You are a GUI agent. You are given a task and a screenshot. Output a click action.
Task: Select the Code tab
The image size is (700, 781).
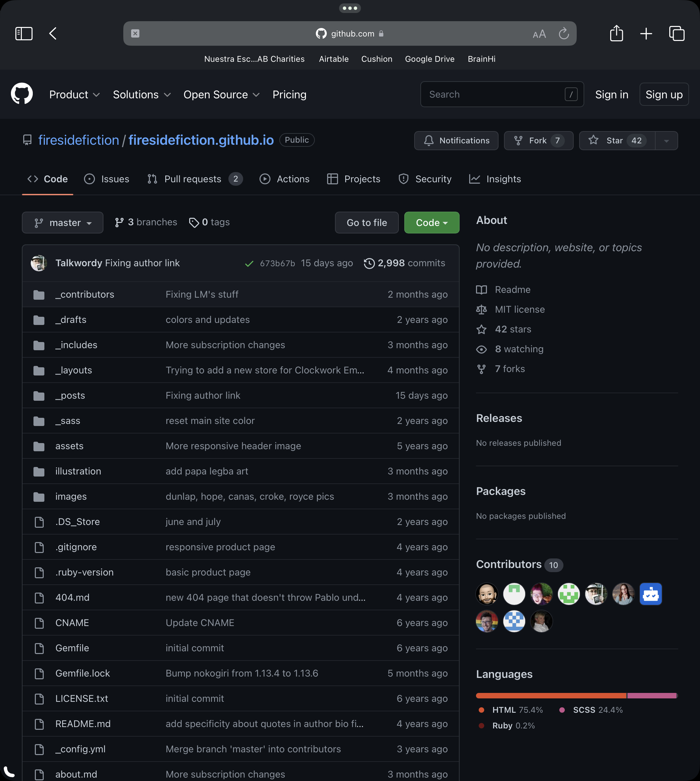click(x=48, y=179)
